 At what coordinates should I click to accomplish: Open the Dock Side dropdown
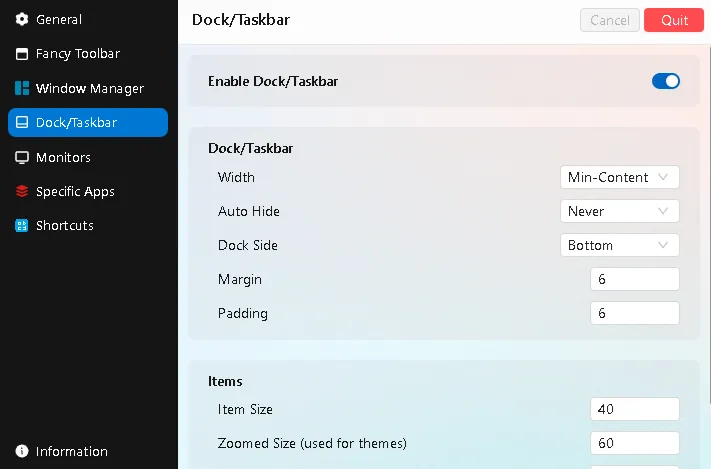619,245
